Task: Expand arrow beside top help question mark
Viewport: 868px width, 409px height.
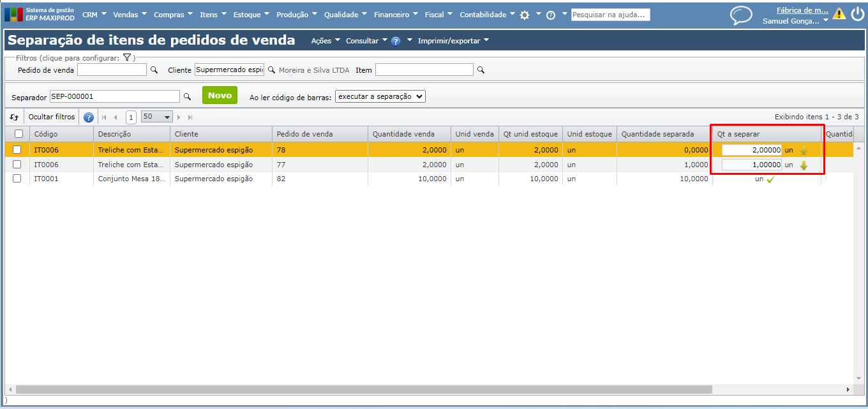Action: tap(564, 14)
